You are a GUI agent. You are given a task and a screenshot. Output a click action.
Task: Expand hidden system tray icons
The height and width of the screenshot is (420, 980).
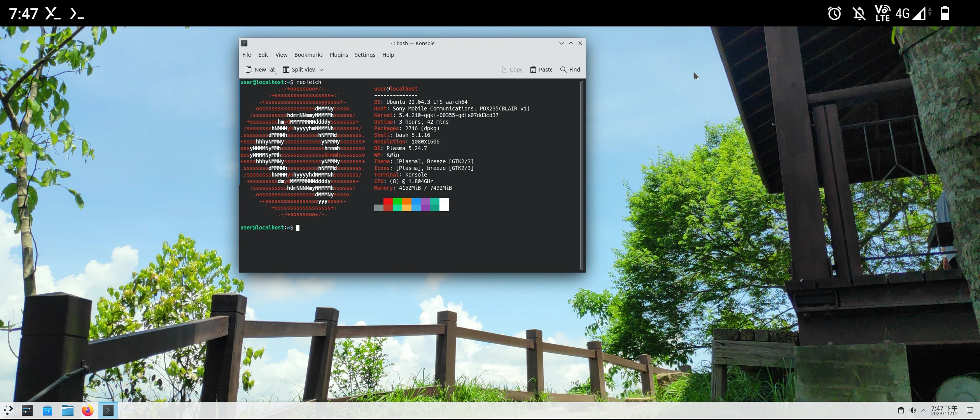tap(924, 410)
